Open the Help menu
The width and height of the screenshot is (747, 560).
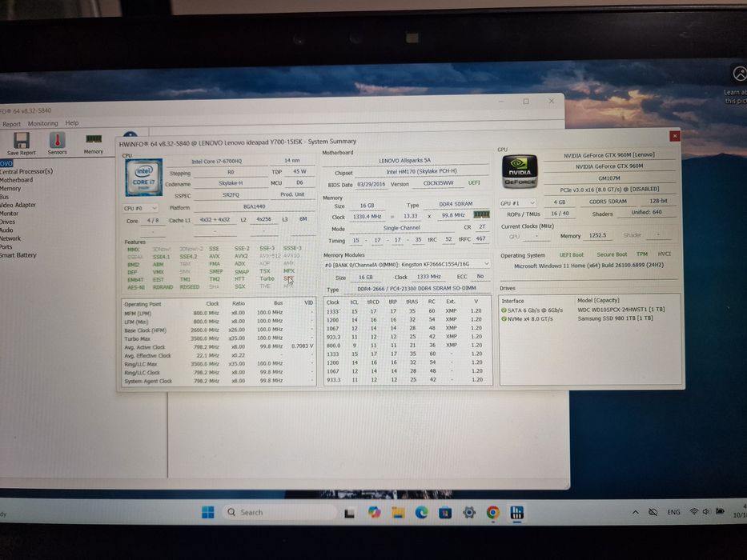[72, 123]
